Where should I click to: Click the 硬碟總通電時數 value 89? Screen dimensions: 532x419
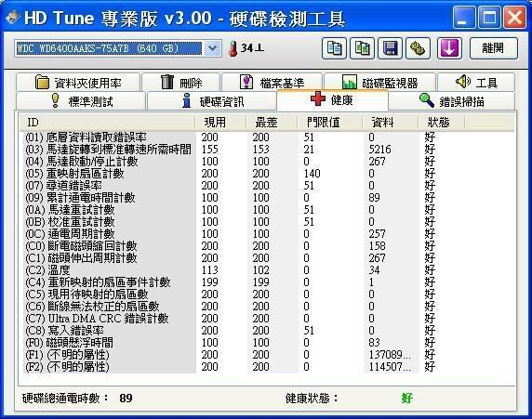coord(126,398)
